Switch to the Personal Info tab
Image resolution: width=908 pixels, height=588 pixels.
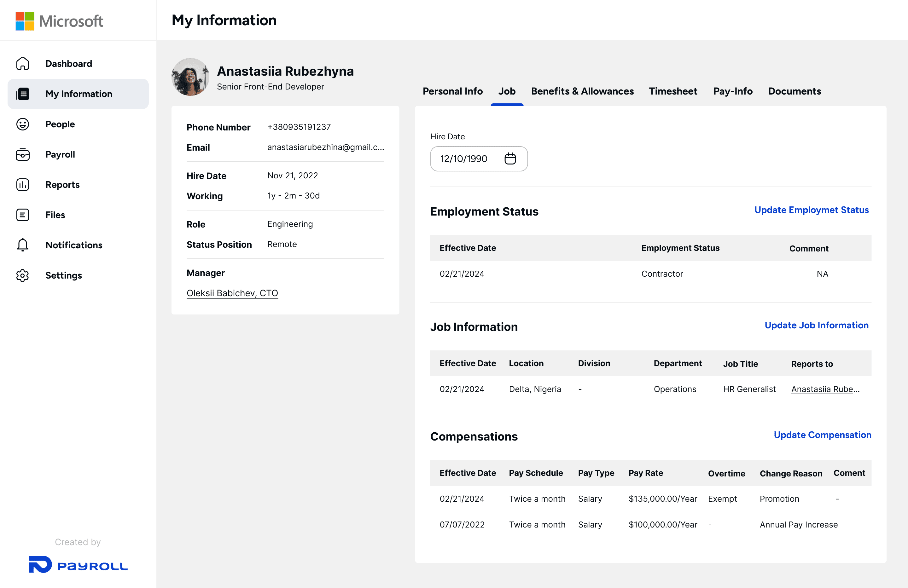pos(452,91)
